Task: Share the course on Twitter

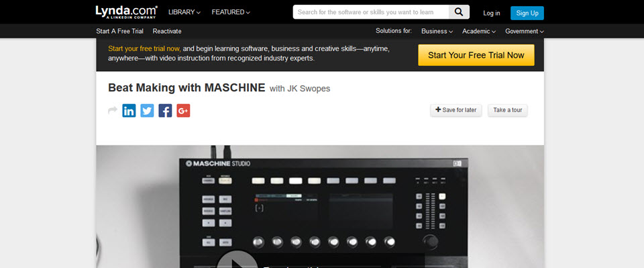Action: (x=147, y=111)
